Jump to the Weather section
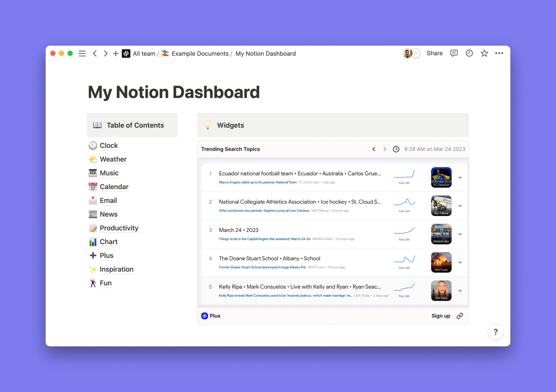The width and height of the screenshot is (556, 392). [113, 159]
